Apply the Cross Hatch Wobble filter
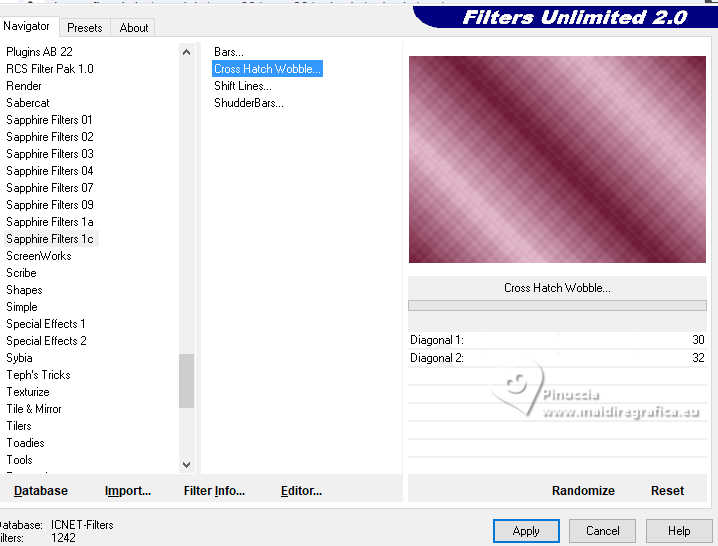The width and height of the screenshot is (718, 546). click(x=526, y=531)
